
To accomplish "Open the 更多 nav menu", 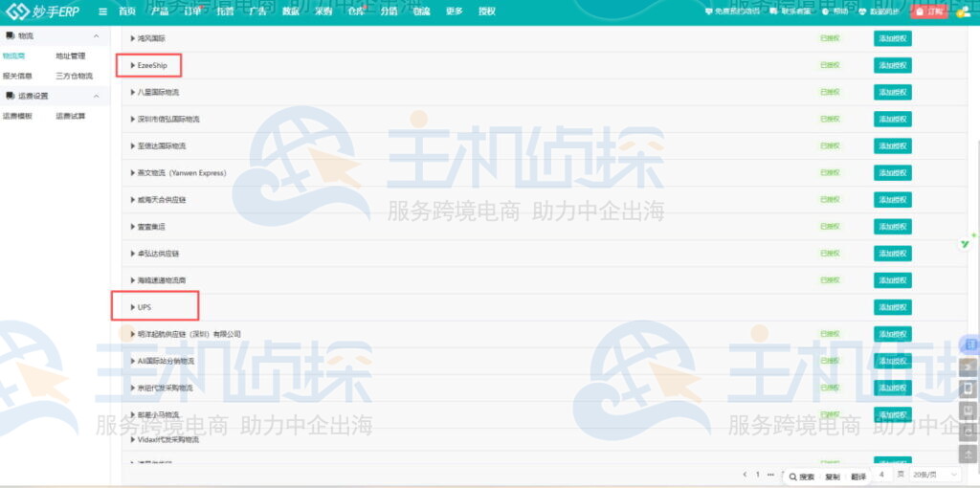I will pos(455,11).
